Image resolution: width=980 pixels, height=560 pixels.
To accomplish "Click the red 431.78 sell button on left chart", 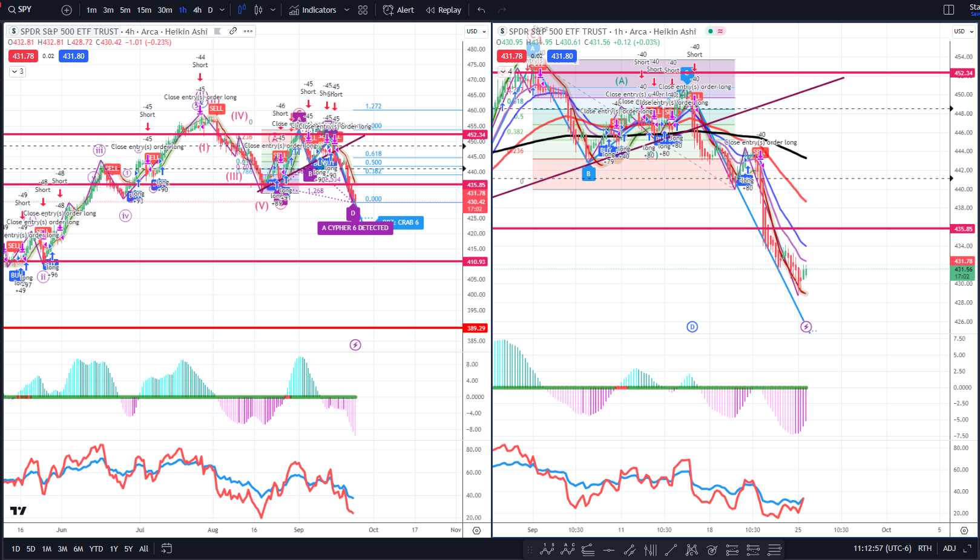I will pos(23,56).
